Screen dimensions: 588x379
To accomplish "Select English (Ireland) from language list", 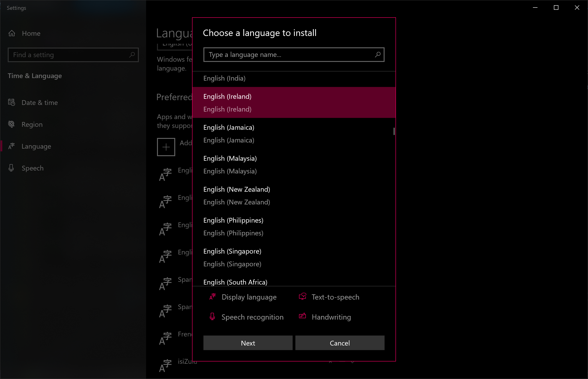I will pos(294,102).
